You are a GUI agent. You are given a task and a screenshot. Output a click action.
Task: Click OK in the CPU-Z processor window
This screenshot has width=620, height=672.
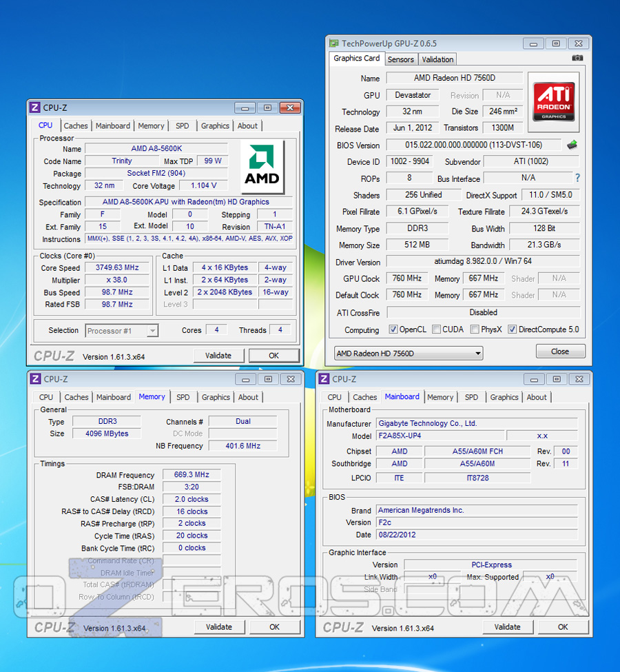(x=273, y=356)
